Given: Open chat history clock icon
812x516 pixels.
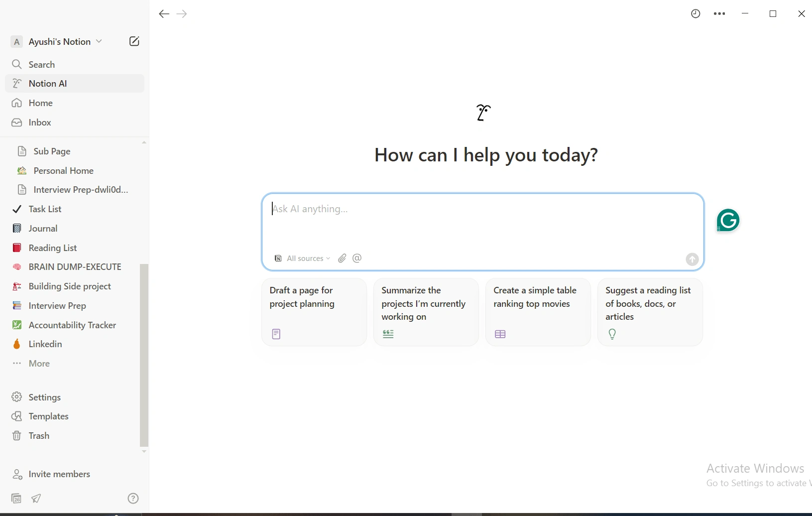Looking at the screenshot, I should click(x=696, y=14).
